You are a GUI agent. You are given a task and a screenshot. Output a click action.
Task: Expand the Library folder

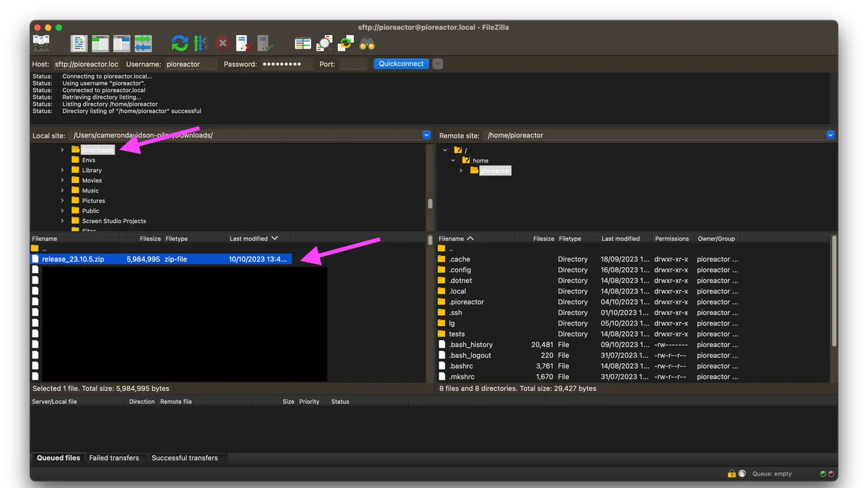pos(62,170)
